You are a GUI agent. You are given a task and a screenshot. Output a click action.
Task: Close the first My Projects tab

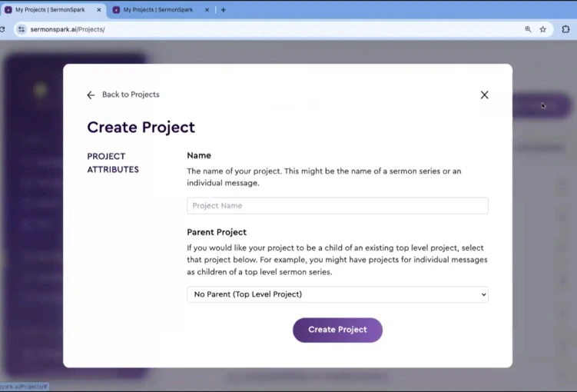[x=98, y=10]
